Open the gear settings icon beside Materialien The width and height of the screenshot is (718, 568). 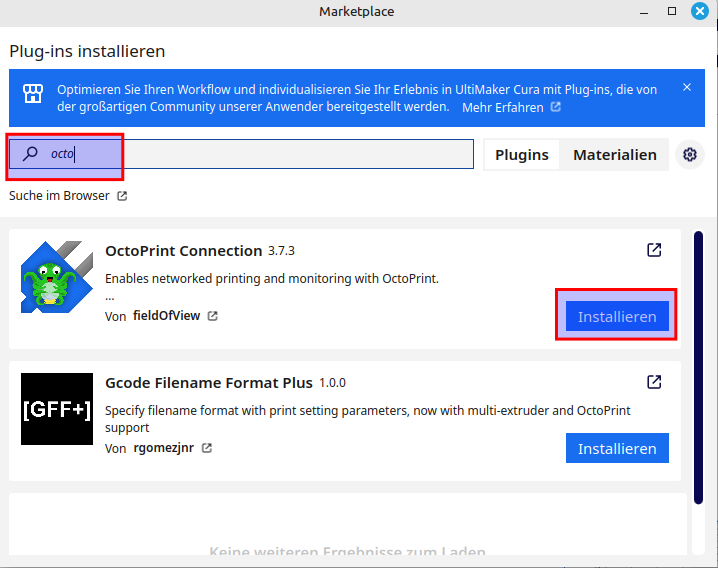coord(689,154)
